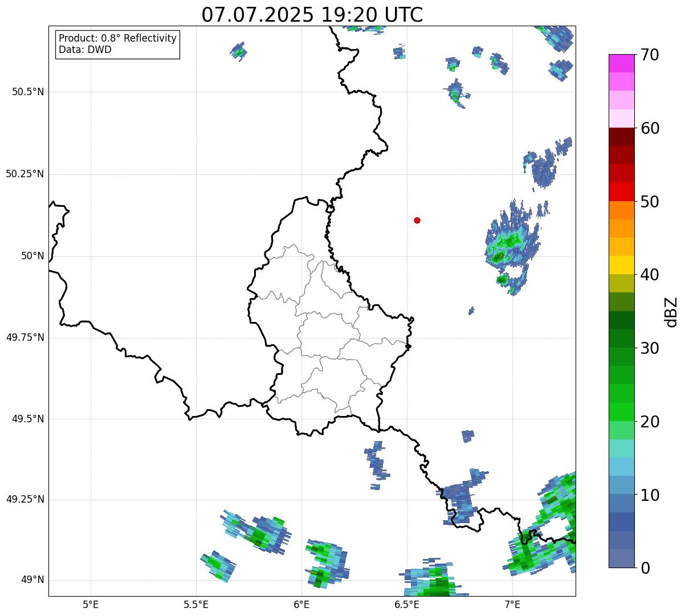Click the darkest maroon colorbar segment below 60
Image resolution: width=685 pixels, height=616 pixels.
coord(622,137)
